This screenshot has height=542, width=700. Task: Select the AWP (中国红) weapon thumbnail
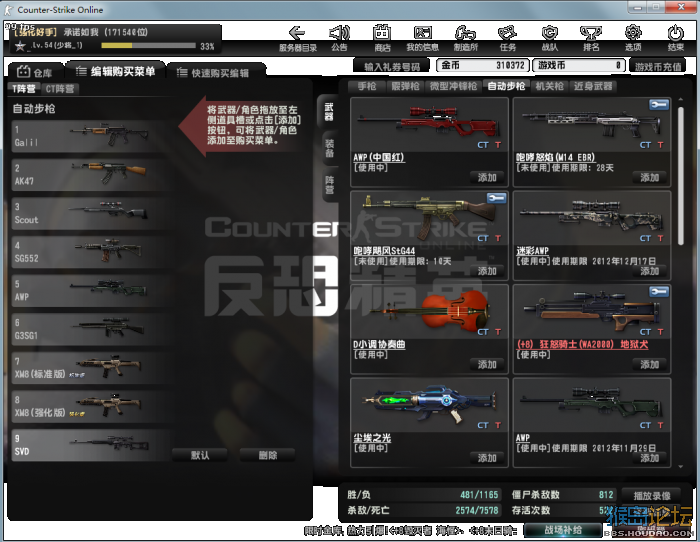tap(429, 123)
